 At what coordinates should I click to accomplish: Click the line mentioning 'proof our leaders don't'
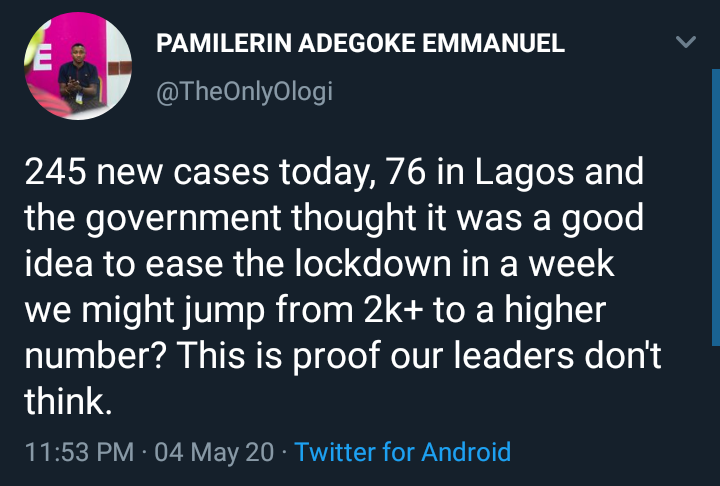(x=342, y=355)
